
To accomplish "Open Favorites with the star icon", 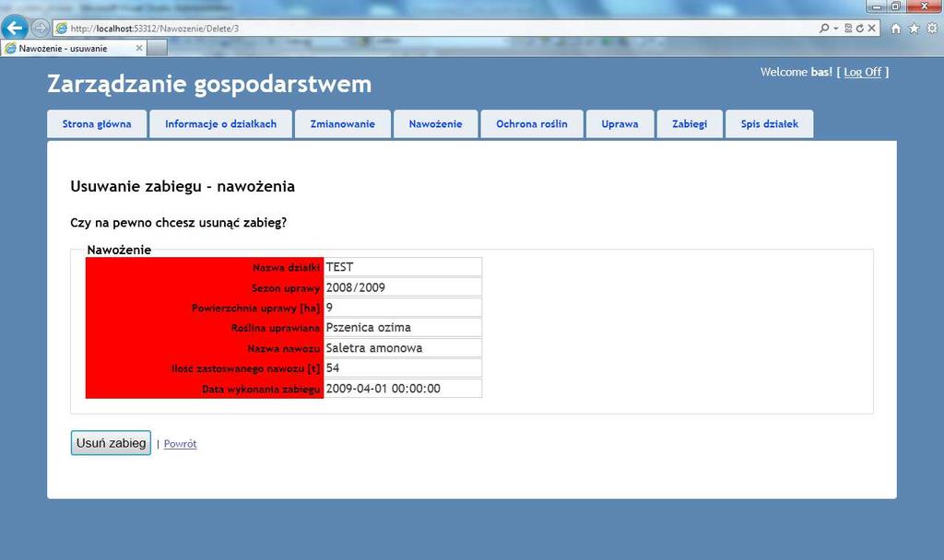I will click(x=914, y=29).
